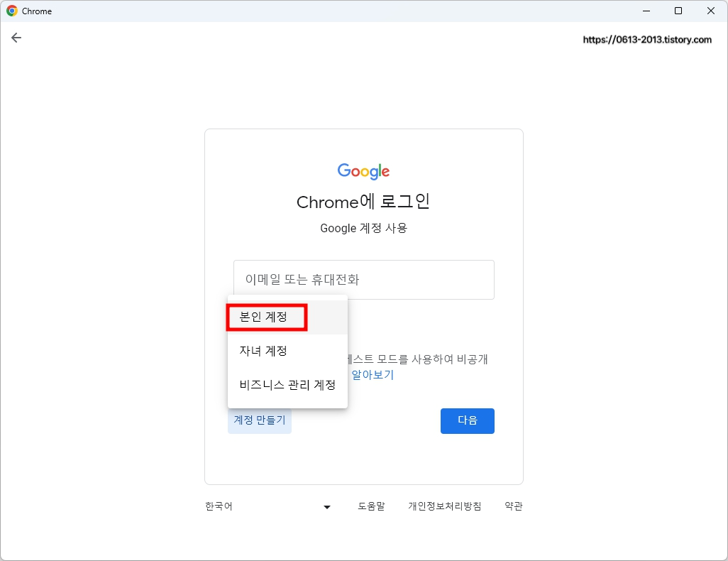Click the 계정 만들기 button
Image resolution: width=728 pixels, height=561 pixels.
[260, 420]
